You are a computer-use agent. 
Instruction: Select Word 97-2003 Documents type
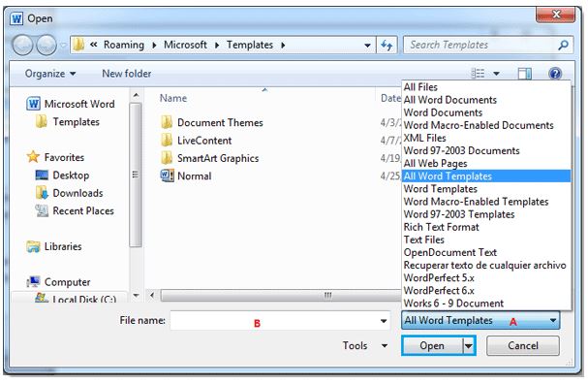pos(486,151)
